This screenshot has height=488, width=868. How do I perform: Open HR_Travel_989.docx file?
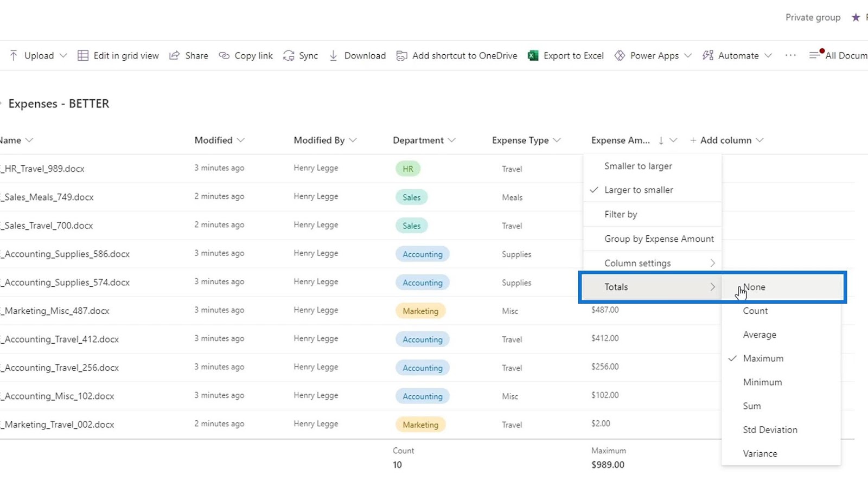click(x=42, y=169)
